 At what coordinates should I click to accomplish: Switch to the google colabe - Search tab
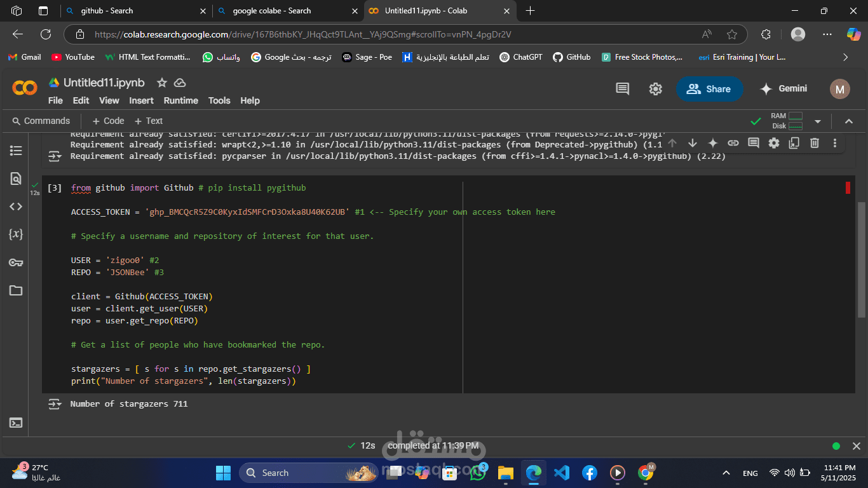tap(288, 11)
